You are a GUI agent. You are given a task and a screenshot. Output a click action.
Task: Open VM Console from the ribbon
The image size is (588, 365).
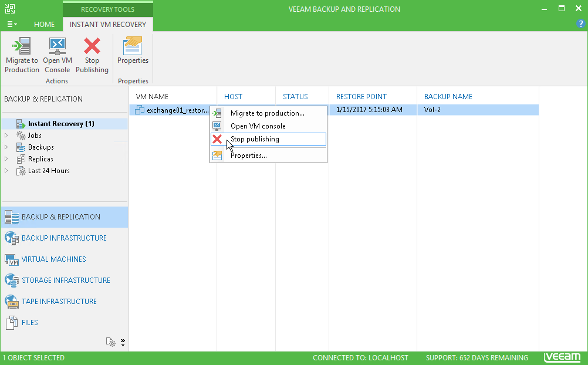(x=58, y=55)
